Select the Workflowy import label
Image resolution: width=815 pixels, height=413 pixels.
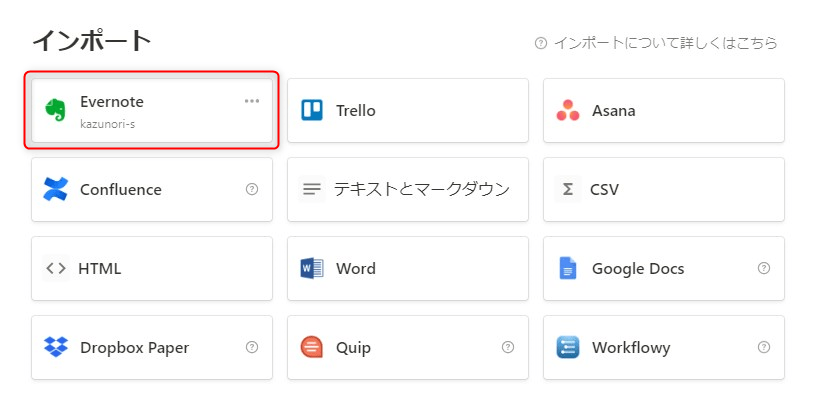[x=631, y=348]
